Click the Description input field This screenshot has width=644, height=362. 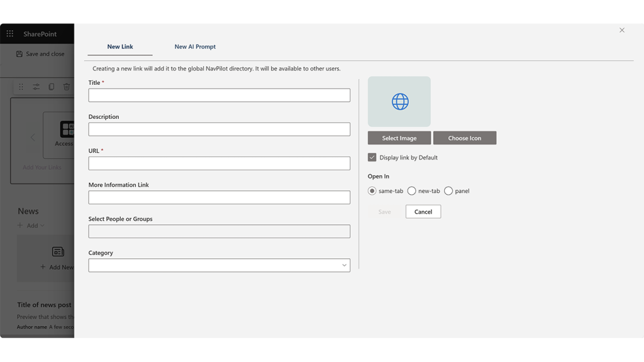[x=219, y=129]
